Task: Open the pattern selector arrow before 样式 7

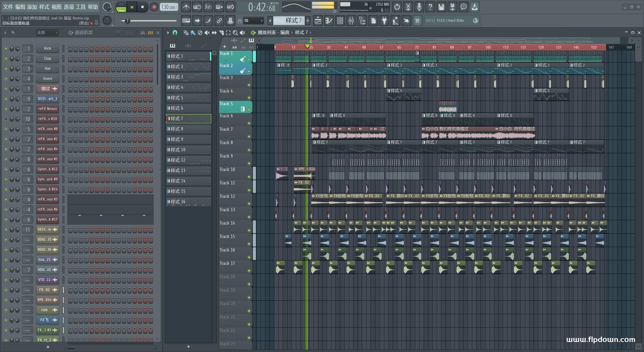Action: coord(270,21)
